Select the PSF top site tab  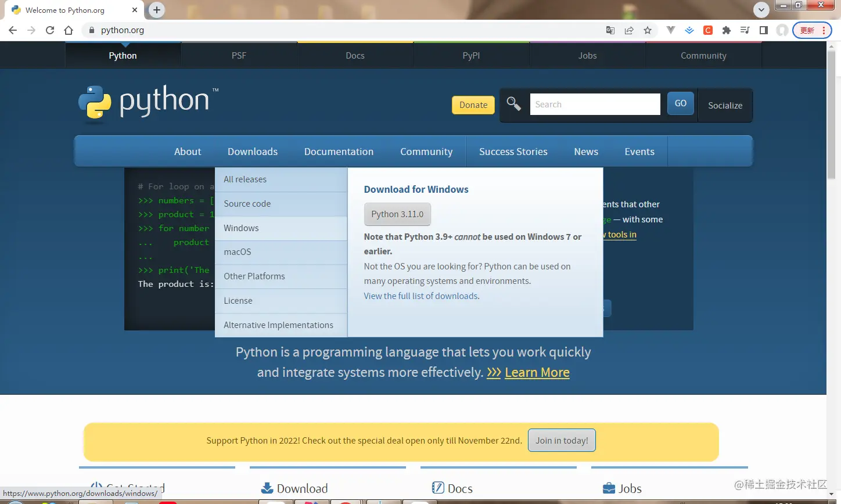point(239,55)
